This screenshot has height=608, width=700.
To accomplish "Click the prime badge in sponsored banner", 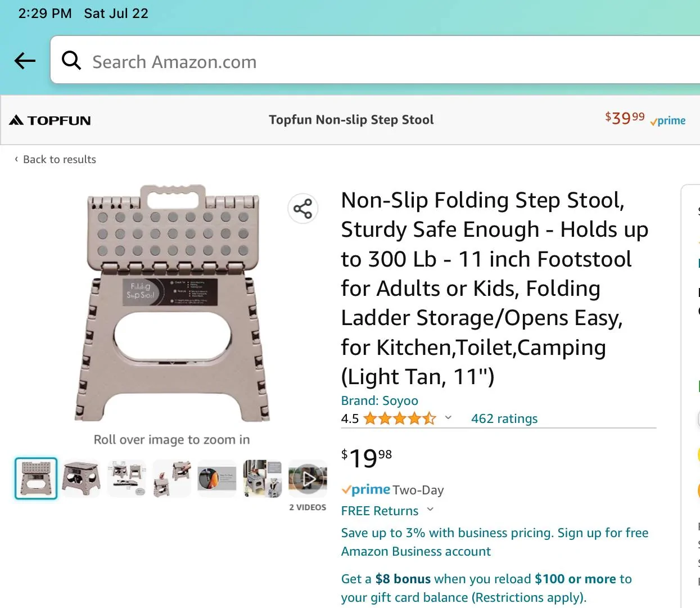I will (668, 121).
